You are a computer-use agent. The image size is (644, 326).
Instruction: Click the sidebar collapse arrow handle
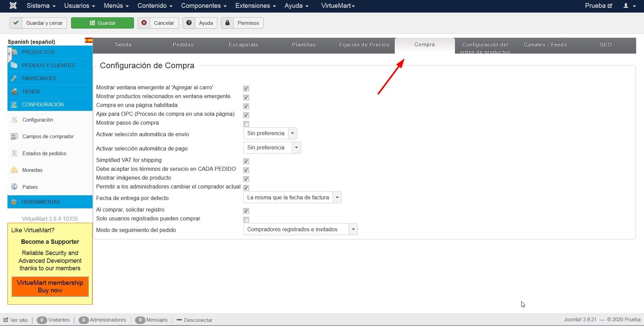coord(9,54)
